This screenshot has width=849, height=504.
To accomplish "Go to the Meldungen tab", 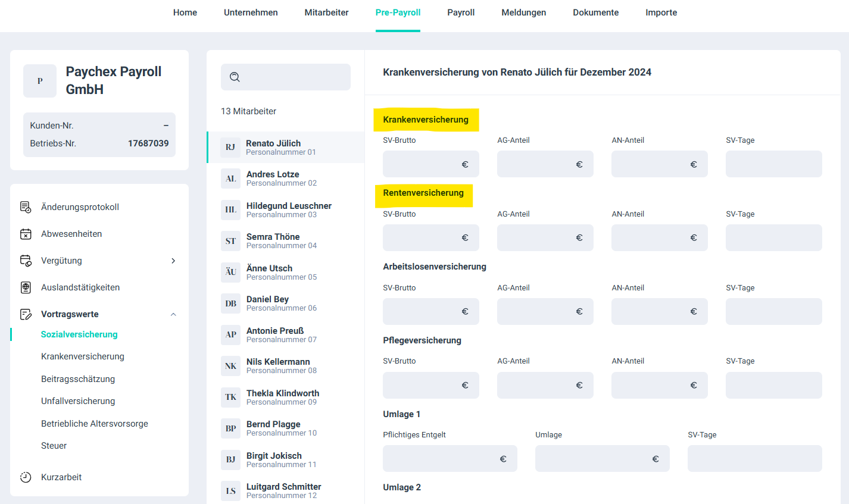I will coord(523,12).
